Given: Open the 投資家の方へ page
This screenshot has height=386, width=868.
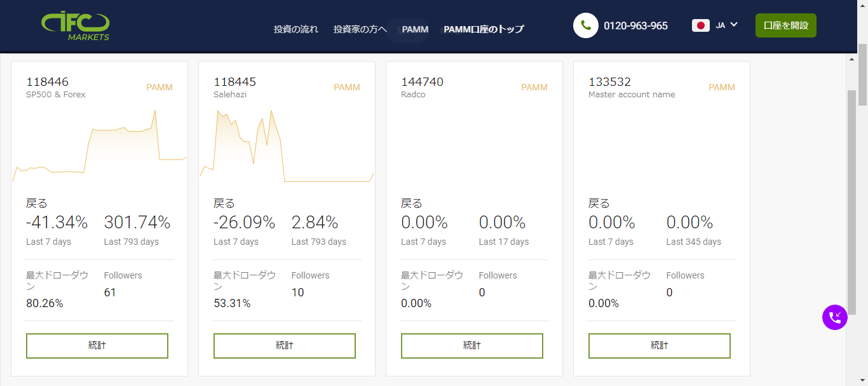Looking at the screenshot, I should [360, 29].
